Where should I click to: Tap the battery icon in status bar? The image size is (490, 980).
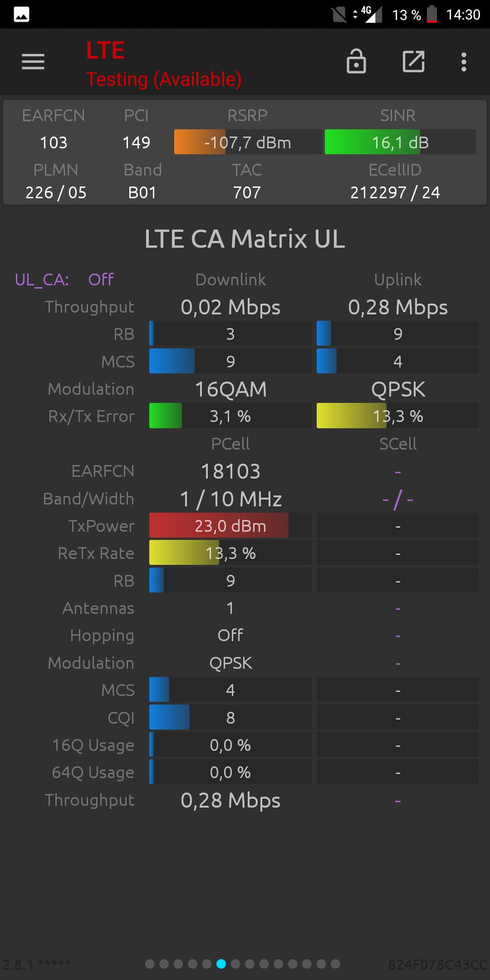(432, 15)
